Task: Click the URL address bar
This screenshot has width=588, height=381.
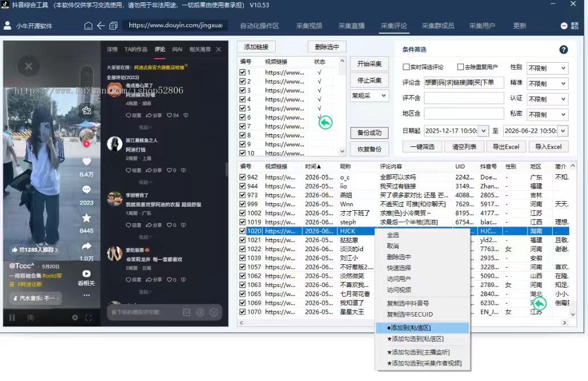Action: coord(175,26)
